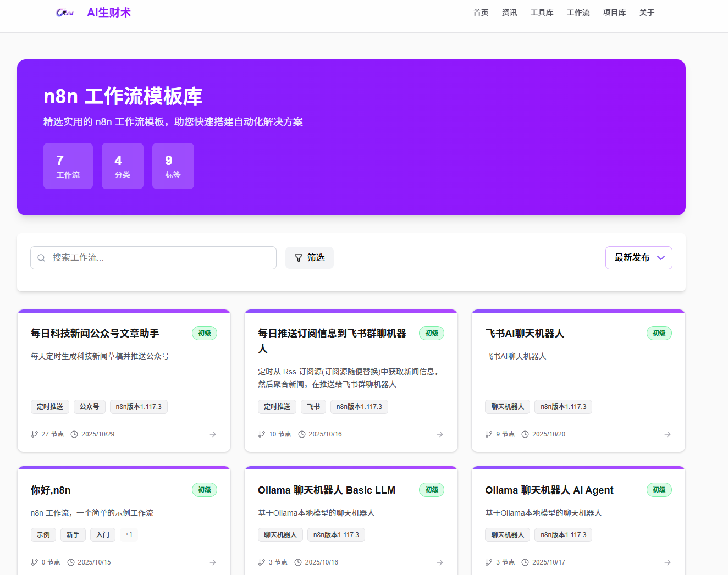Click arrow icon on 每日科技新闻公众号文章助手 card

213,434
